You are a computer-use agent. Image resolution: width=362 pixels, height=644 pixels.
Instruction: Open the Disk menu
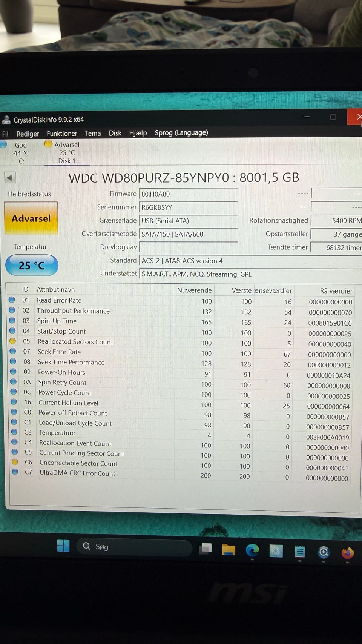click(x=115, y=133)
